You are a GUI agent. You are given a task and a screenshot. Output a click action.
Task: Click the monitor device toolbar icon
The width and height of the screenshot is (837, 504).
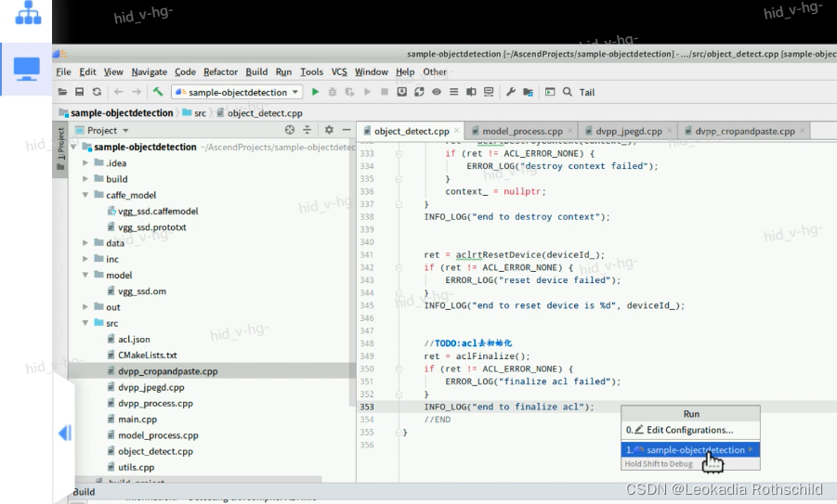(489, 92)
